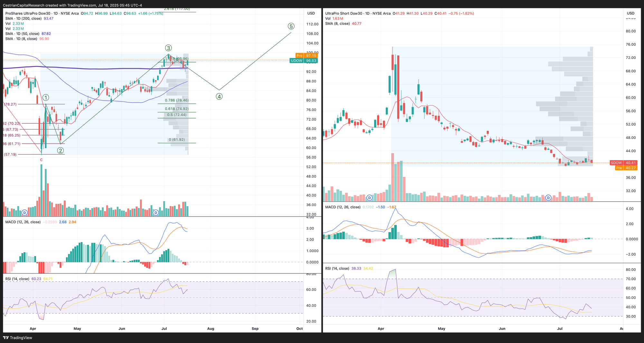This screenshot has height=343, width=644.
Task: Click the 80.00 level on the SDOW price scale
Action: tap(631, 31)
